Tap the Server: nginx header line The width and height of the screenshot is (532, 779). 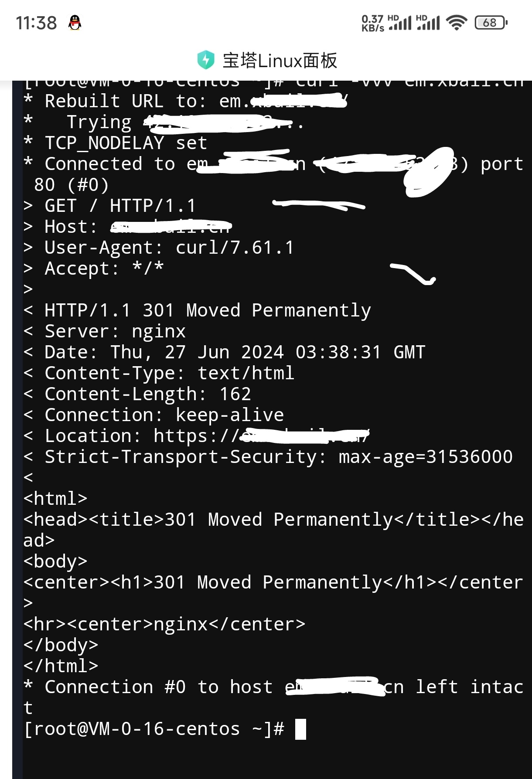click(105, 331)
